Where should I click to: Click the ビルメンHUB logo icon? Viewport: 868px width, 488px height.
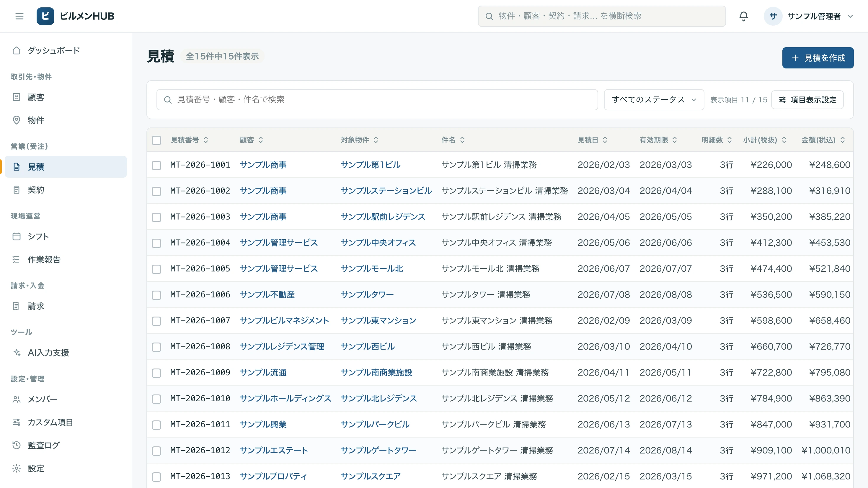pyautogui.click(x=45, y=16)
